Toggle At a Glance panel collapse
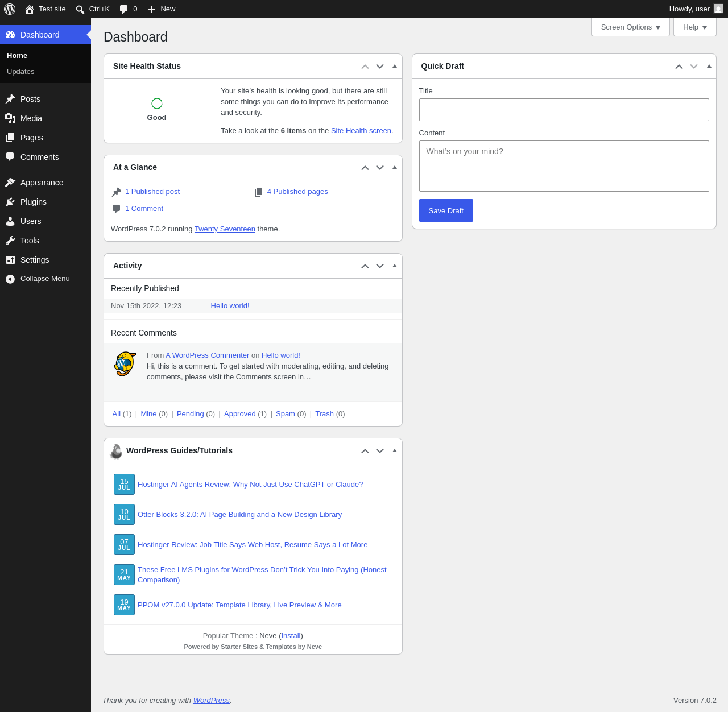The width and height of the screenshot is (728, 712). coord(395,167)
